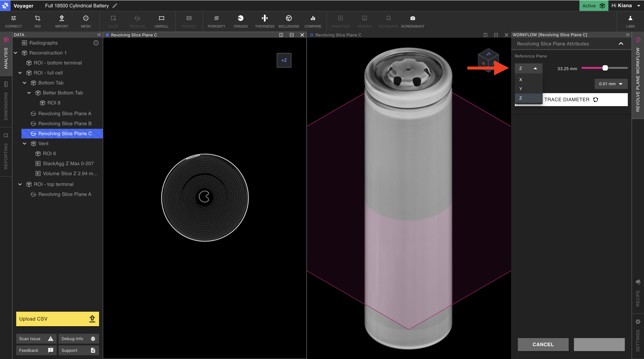This screenshot has height=359, width=644.
Task: Open the COMPARE tool
Action: (313, 21)
